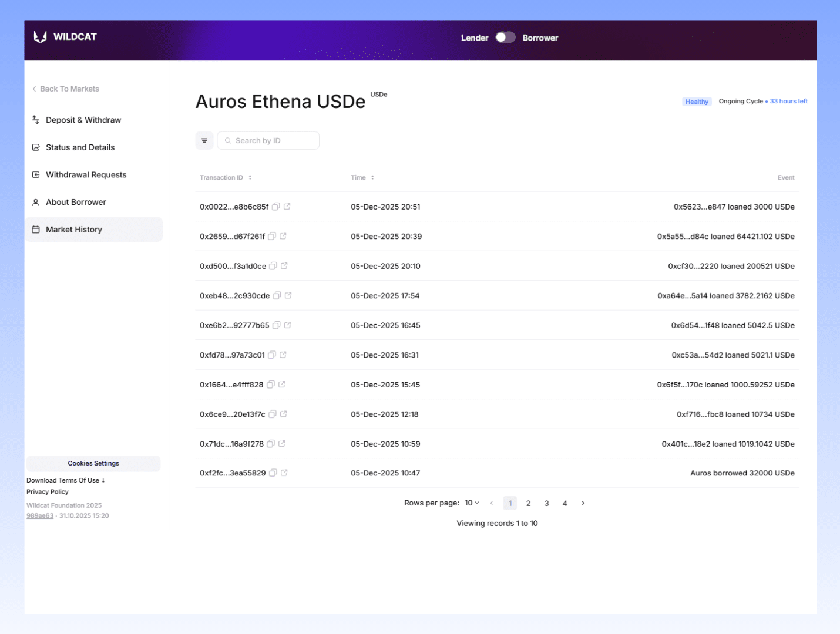
Task: Expand the Rows per page dropdown
Action: (x=472, y=503)
